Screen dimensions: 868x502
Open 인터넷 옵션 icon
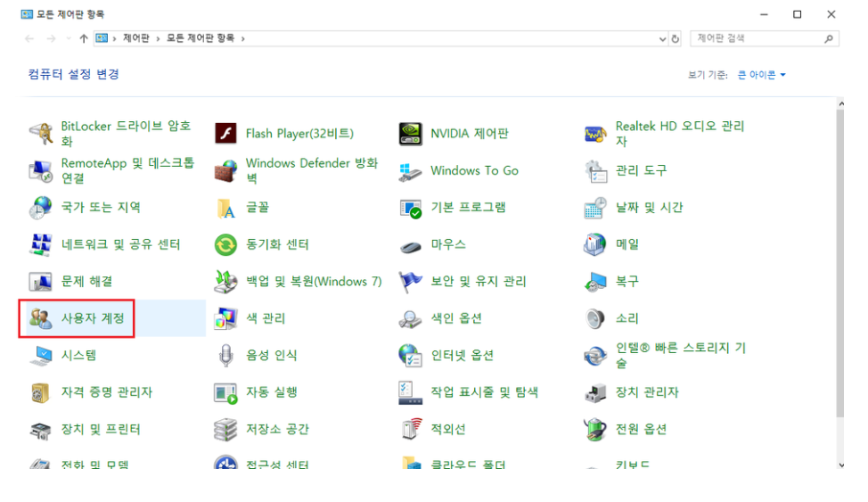click(410, 355)
